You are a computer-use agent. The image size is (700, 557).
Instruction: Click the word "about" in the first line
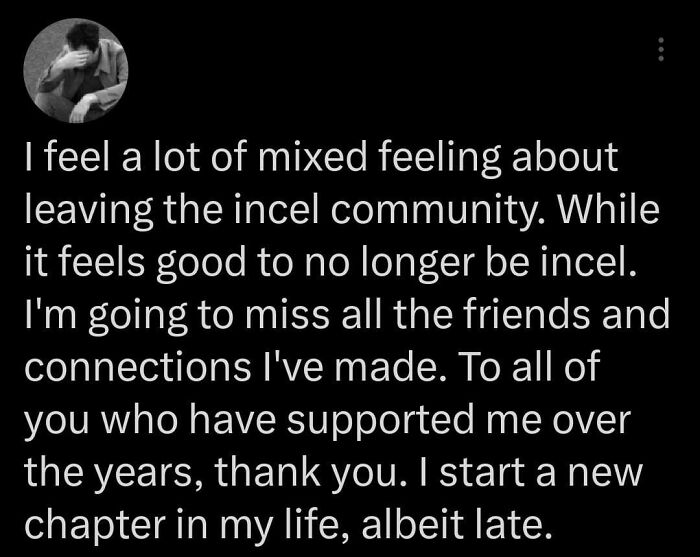[x=565, y=156]
